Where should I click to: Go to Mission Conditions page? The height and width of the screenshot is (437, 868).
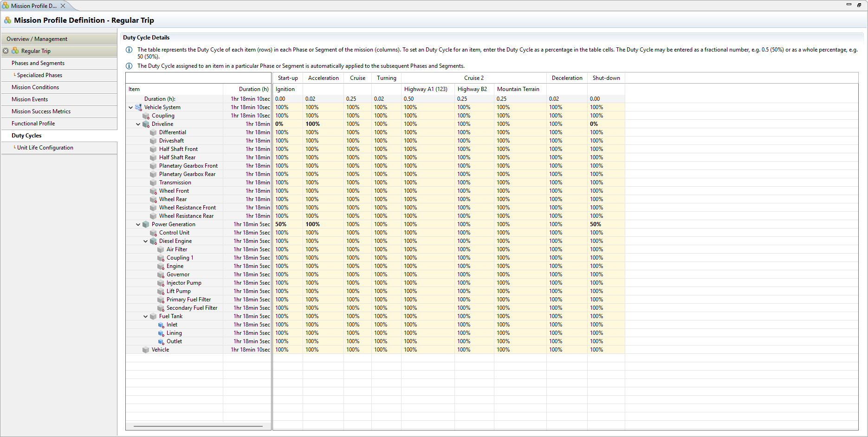[x=59, y=87]
